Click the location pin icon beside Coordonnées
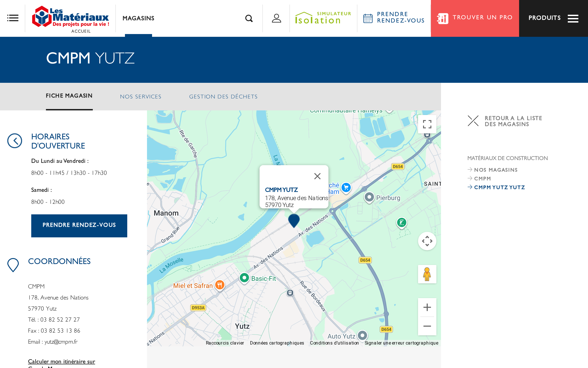Screen dimensions: 588x368 [13, 265]
